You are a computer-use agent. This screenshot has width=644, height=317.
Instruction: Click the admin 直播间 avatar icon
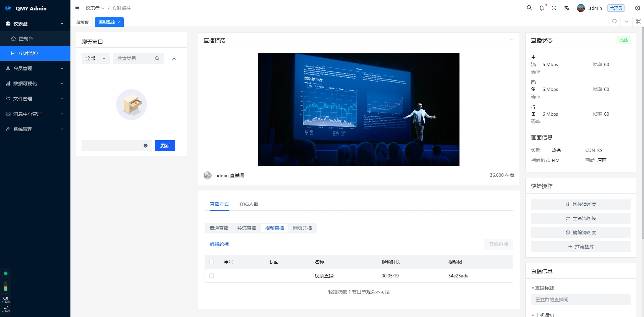pyautogui.click(x=208, y=175)
